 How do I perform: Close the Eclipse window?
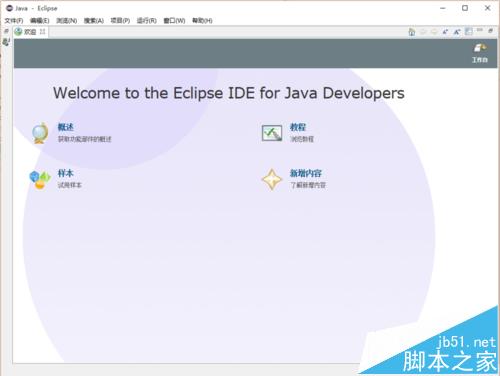click(487, 8)
